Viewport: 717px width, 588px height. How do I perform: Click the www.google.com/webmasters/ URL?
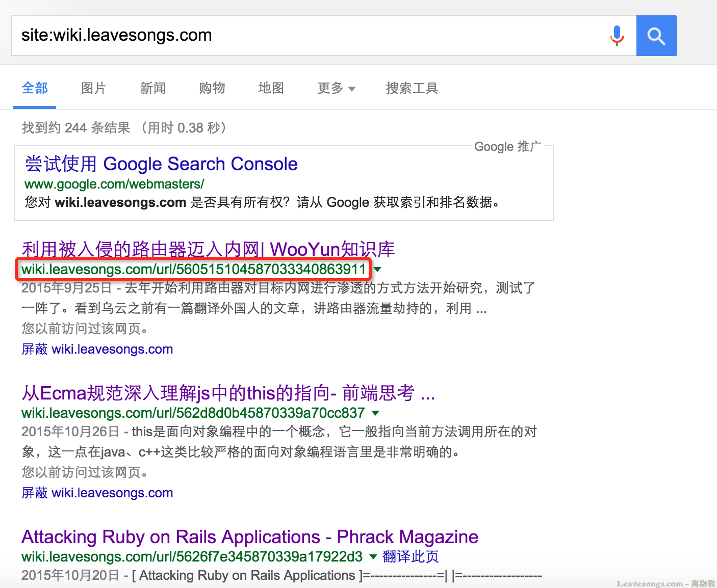point(114,184)
